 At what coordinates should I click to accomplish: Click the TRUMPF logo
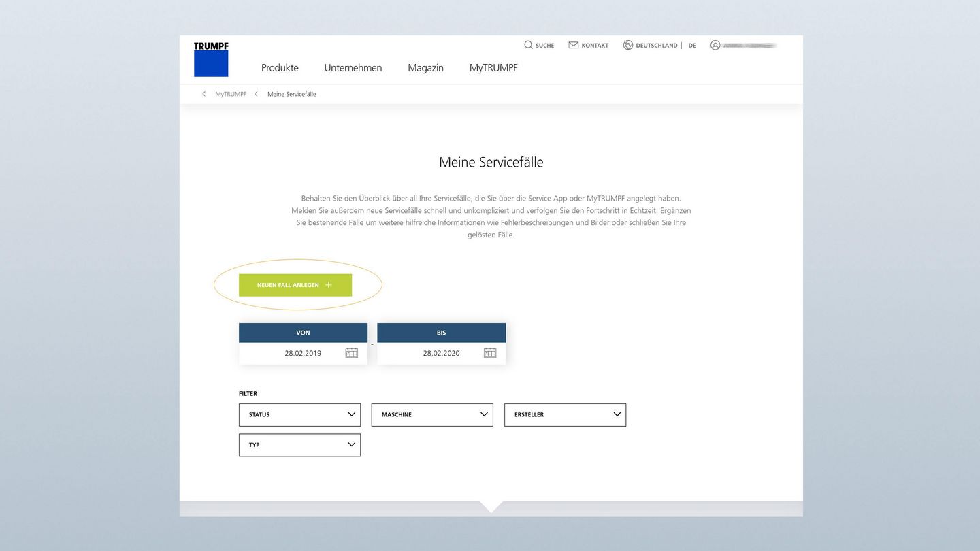pyautogui.click(x=211, y=60)
